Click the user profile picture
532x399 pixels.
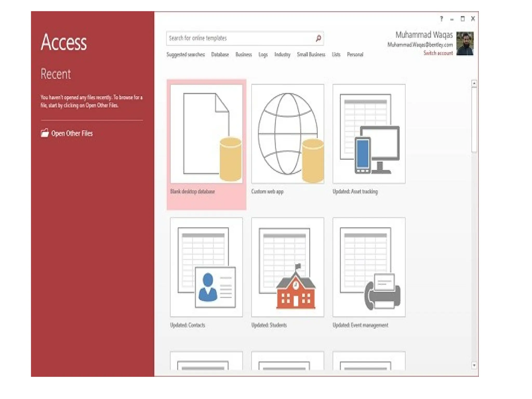[x=465, y=43]
